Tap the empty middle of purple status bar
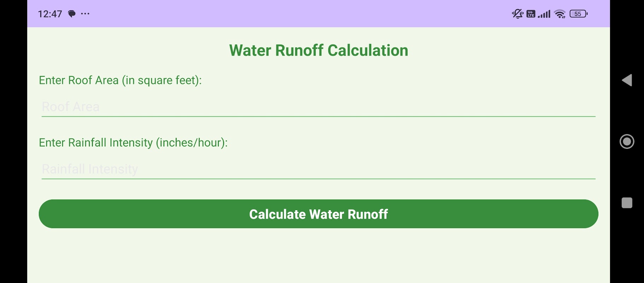 click(300, 14)
